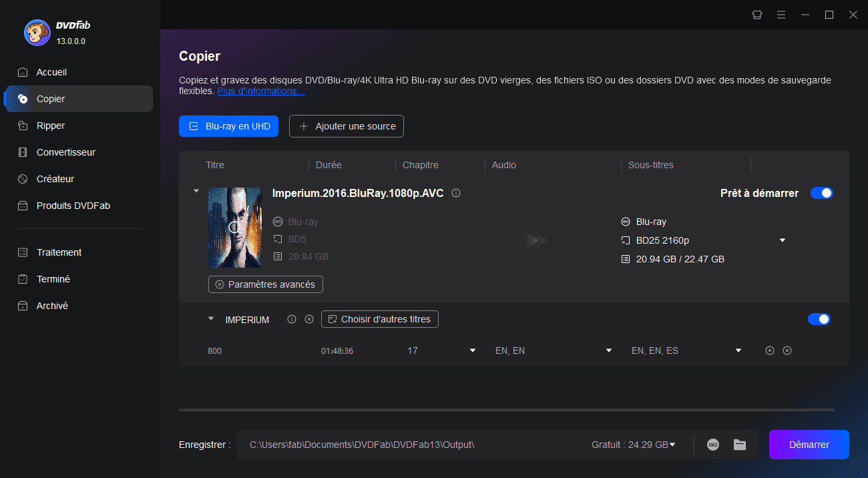The image size is (868, 478).
Task: Follow the Plus d'informations link
Action: 261,91
